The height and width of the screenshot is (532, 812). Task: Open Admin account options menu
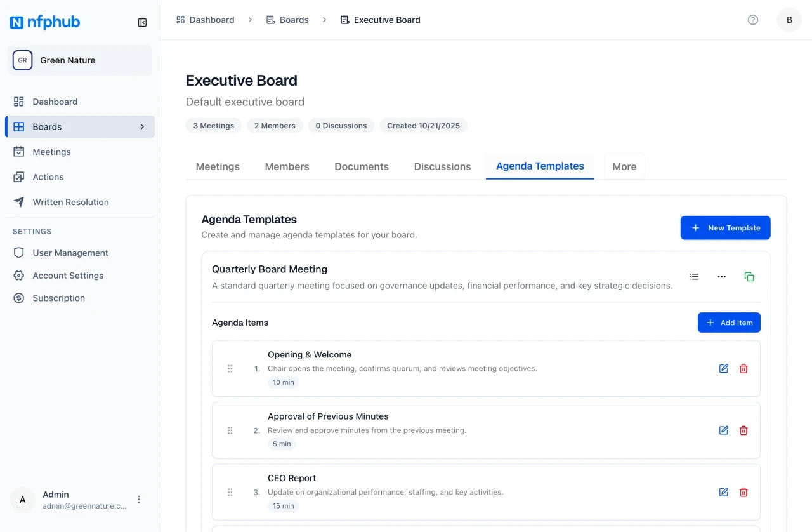tap(139, 500)
